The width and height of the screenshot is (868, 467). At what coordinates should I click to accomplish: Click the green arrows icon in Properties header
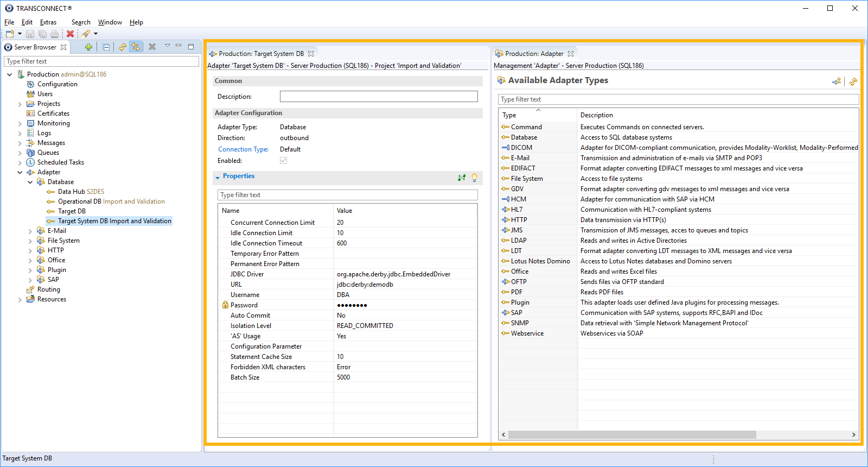[462, 178]
